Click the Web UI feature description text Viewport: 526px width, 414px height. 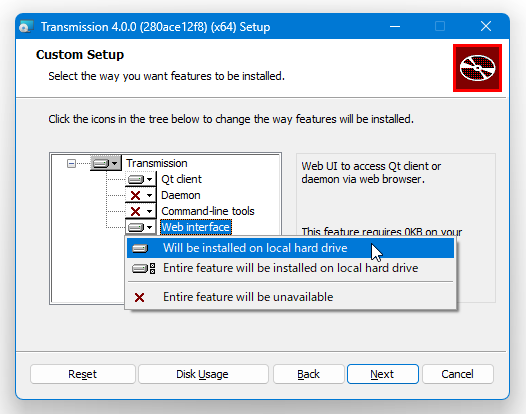(x=371, y=173)
